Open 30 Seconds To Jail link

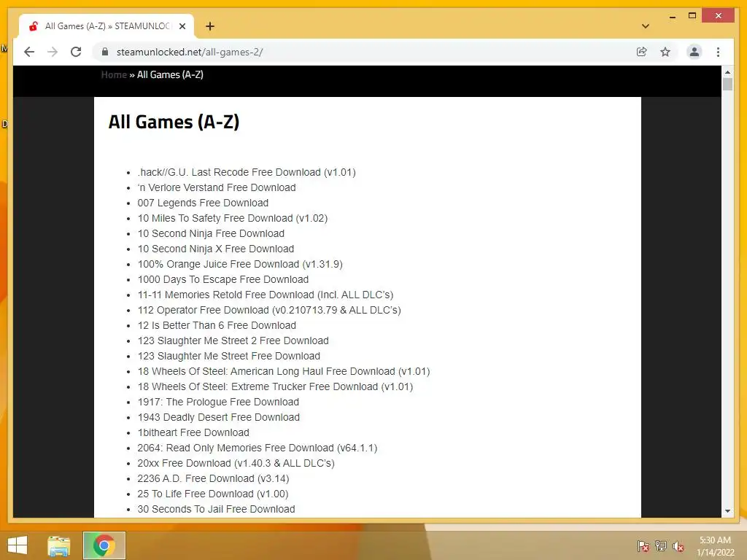pyautogui.click(x=216, y=509)
